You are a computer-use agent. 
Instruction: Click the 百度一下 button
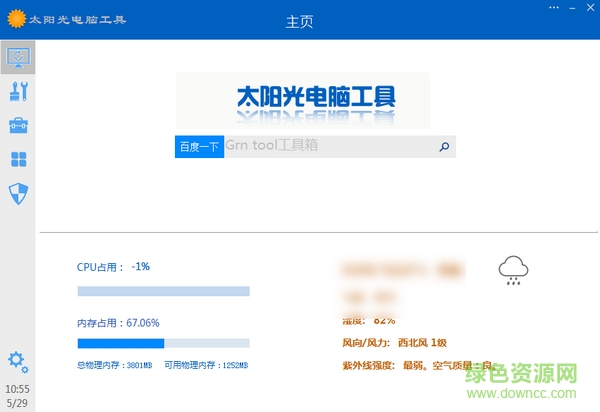(x=199, y=147)
